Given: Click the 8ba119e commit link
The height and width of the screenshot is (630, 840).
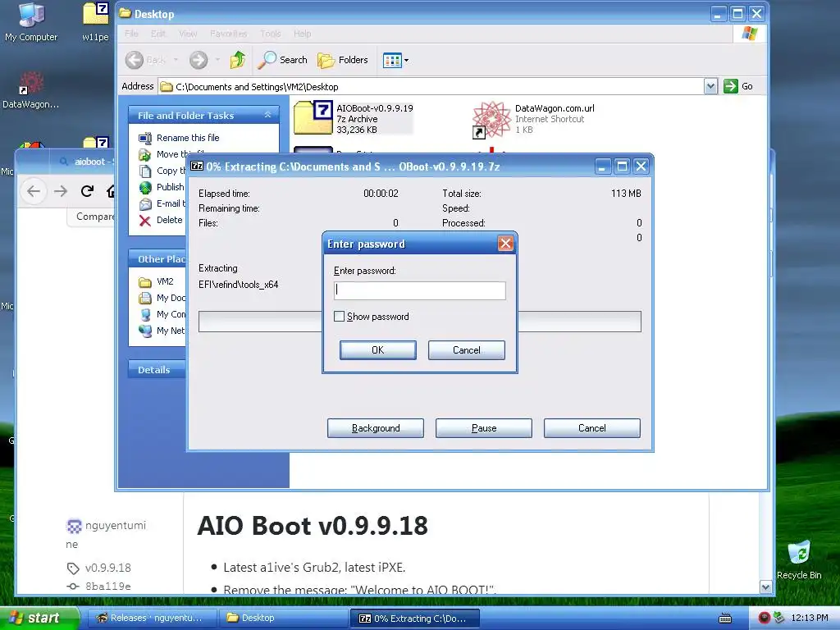Looking at the screenshot, I should click(x=107, y=586).
